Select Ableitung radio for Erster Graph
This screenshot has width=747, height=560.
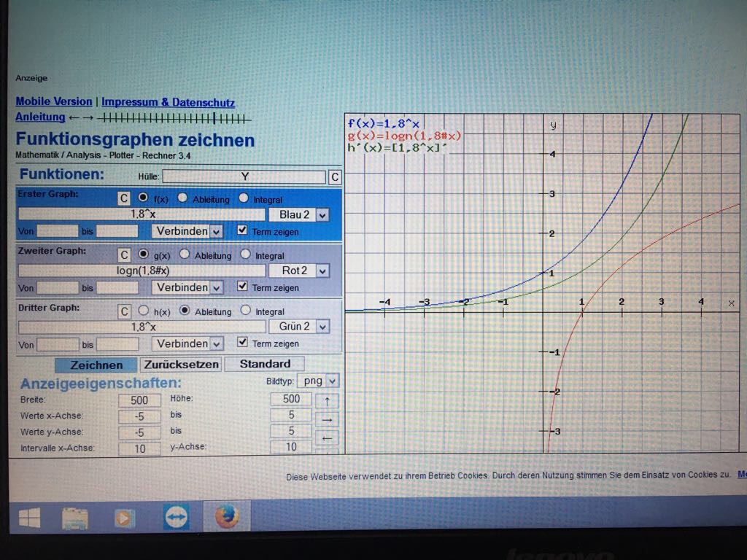click(x=182, y=198)
